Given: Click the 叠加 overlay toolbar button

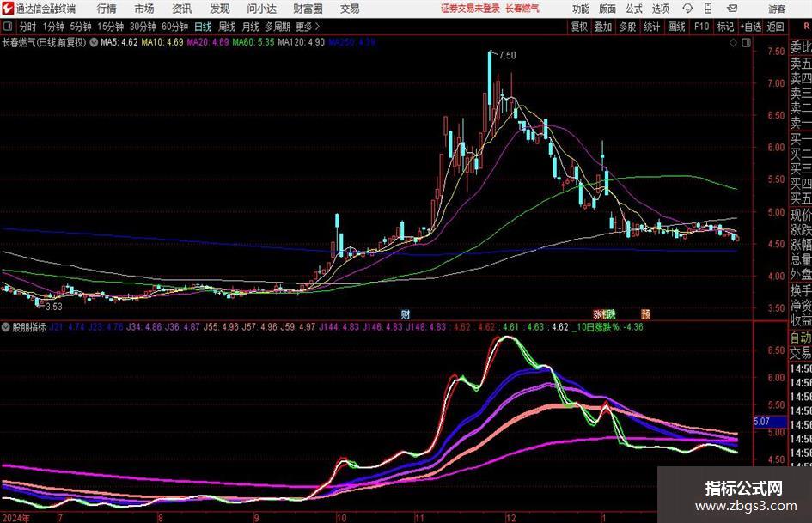Looking at the screenshot, I should [603, 27].
